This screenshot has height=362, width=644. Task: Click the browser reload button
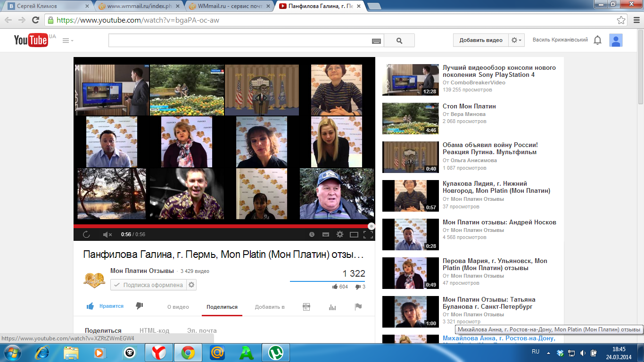[35, 20]
